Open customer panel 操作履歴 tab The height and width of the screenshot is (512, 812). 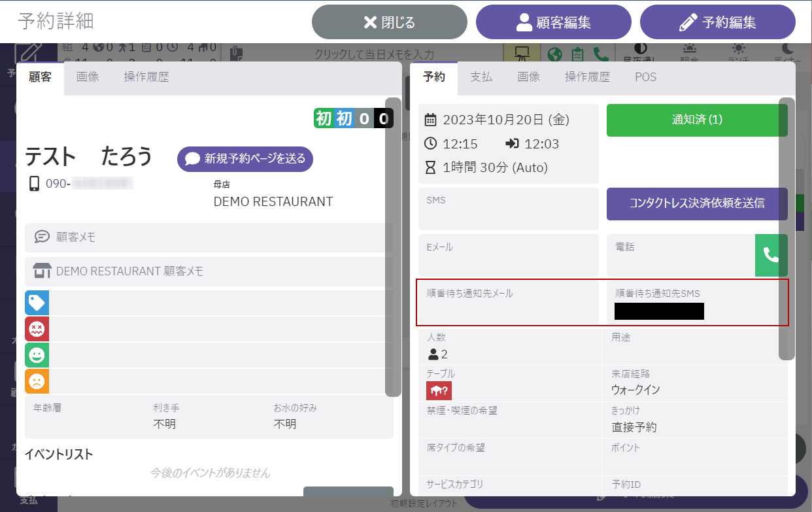pos(146,77)
